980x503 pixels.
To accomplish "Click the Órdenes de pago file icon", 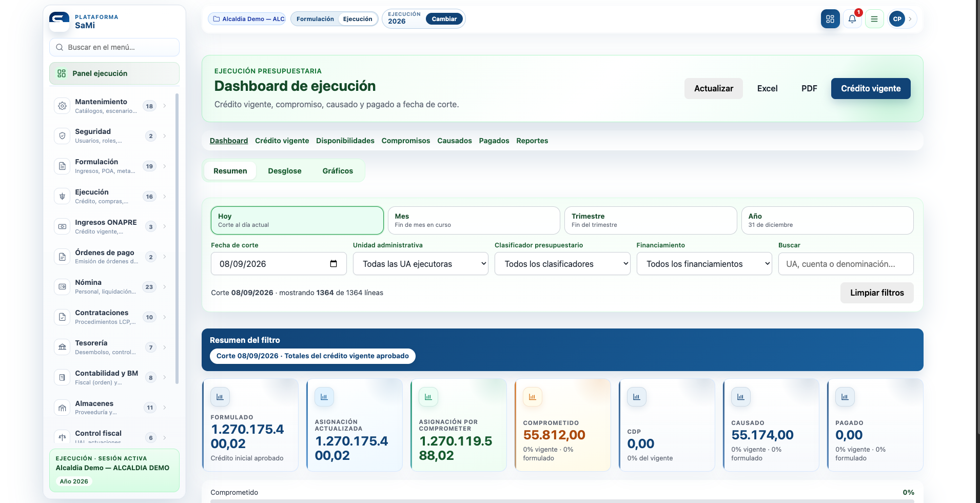I will (62, 257).
